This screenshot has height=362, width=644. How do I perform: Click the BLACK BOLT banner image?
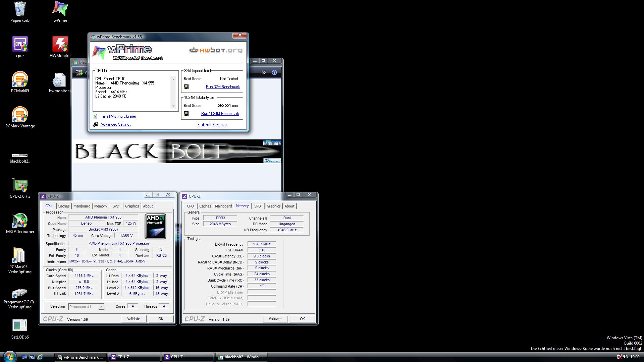click(x=177, y=152)
